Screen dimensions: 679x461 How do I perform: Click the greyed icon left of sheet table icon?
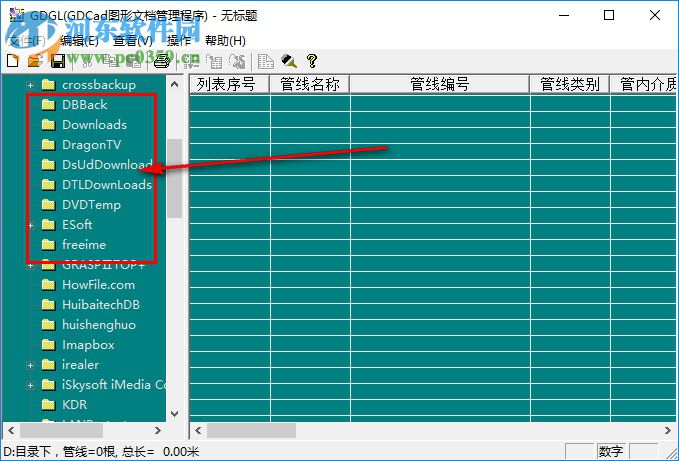tap(237, 61)
